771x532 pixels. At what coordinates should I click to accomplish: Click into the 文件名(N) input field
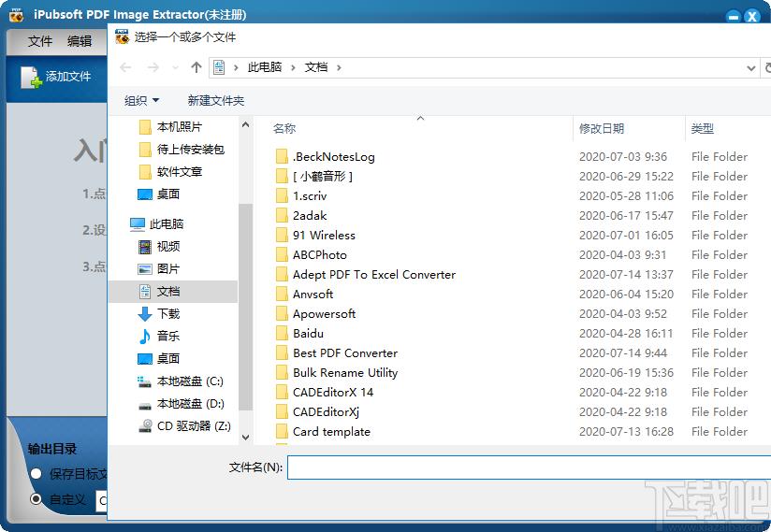(529, 467)
